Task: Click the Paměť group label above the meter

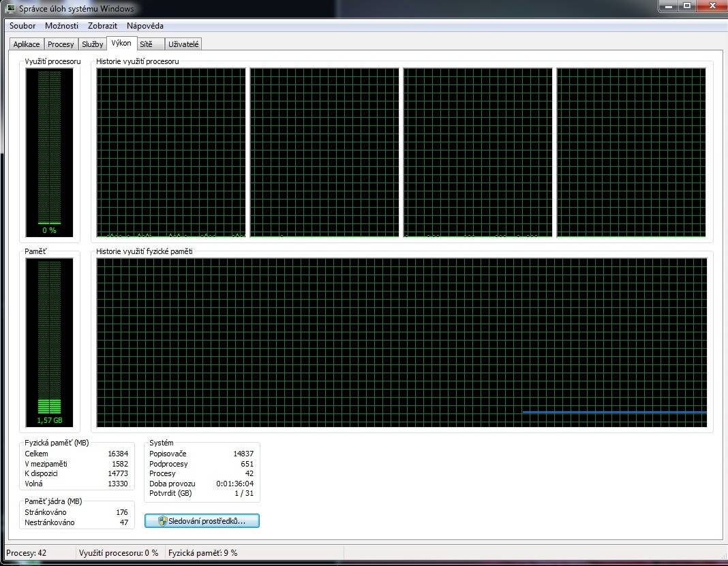Action: click(x=35, y=251)
